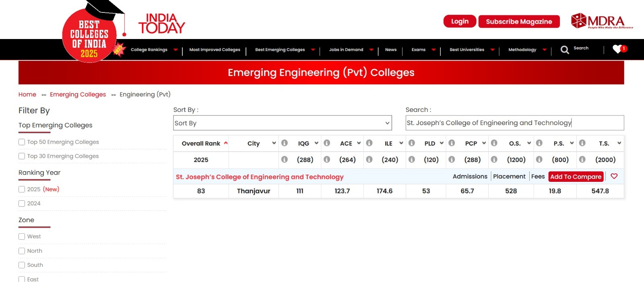Click the magnifying glass search icon

point(565,50)
